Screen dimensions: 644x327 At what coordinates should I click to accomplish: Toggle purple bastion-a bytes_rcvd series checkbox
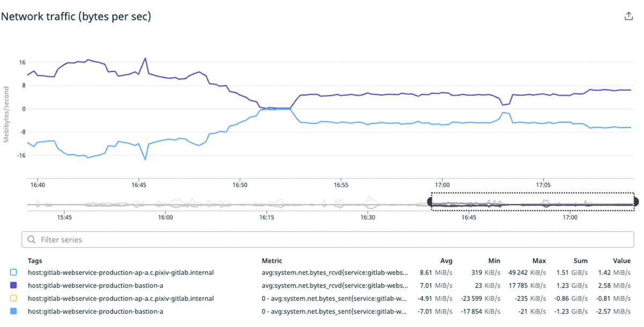click(x=14, y=285)
